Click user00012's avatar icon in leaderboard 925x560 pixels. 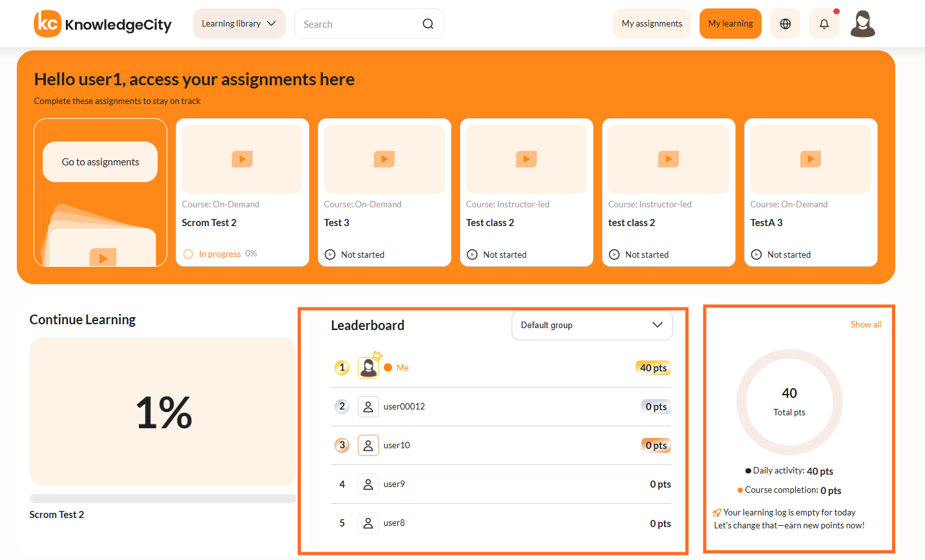click(x=368, y=406)
